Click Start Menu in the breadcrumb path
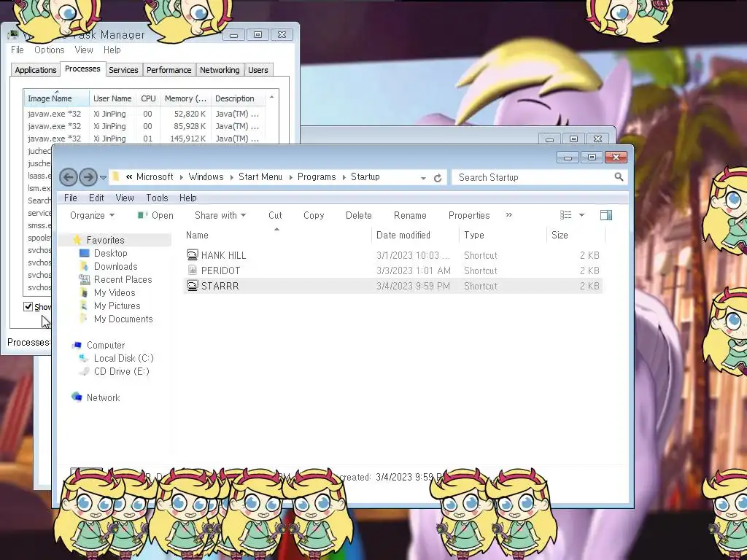 (260, 176)
